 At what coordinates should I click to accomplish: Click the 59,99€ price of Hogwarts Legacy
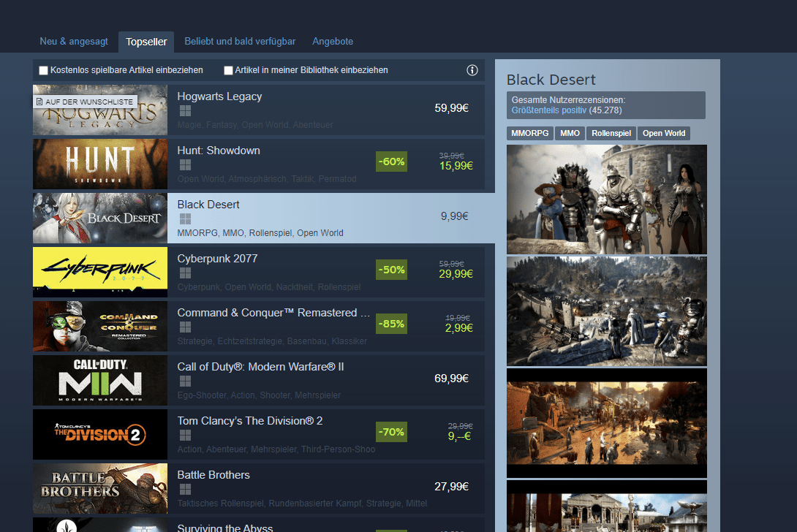[451, 108]
